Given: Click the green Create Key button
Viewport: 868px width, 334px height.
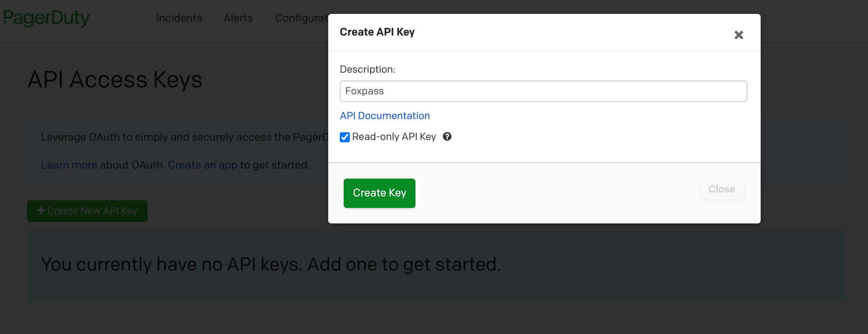Looking at the screenshot, I should 380,193.
